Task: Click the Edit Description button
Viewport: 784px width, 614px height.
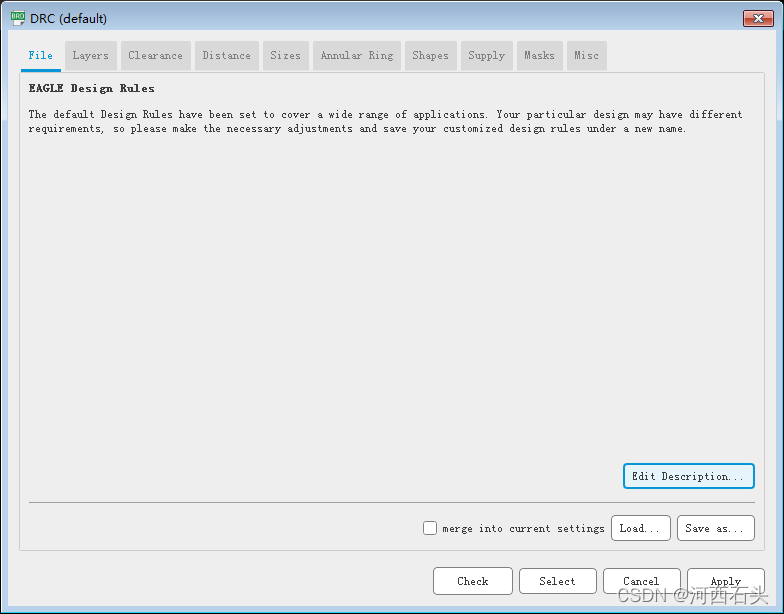Action: [x=688, y=476]
